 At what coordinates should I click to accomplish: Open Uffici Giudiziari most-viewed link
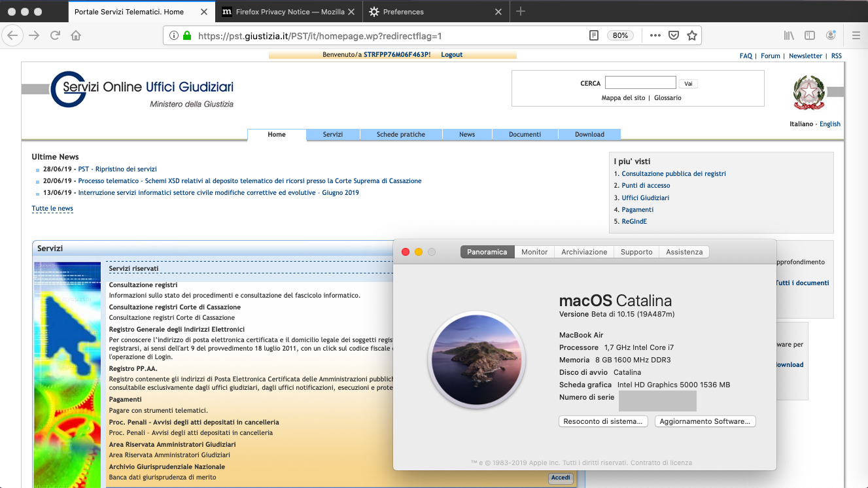click(x=645, y=198)
